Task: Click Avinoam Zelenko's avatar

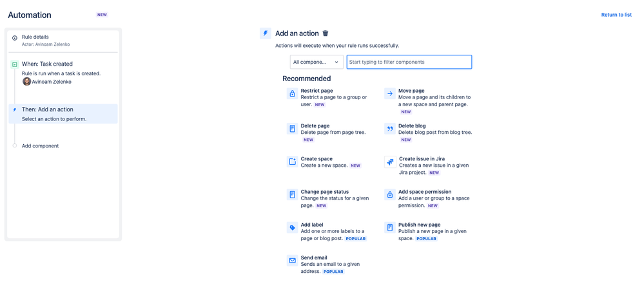Action: pos(26,81)
